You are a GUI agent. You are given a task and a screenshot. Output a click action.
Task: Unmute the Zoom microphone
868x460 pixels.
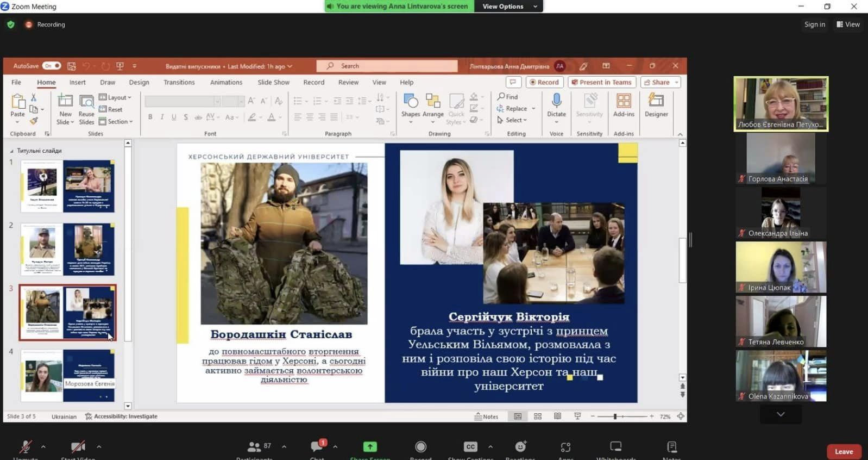point(26,446)
